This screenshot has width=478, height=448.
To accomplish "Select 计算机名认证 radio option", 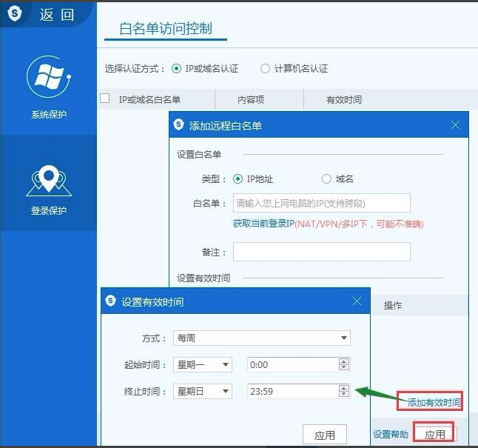I will tap(265, 69).
